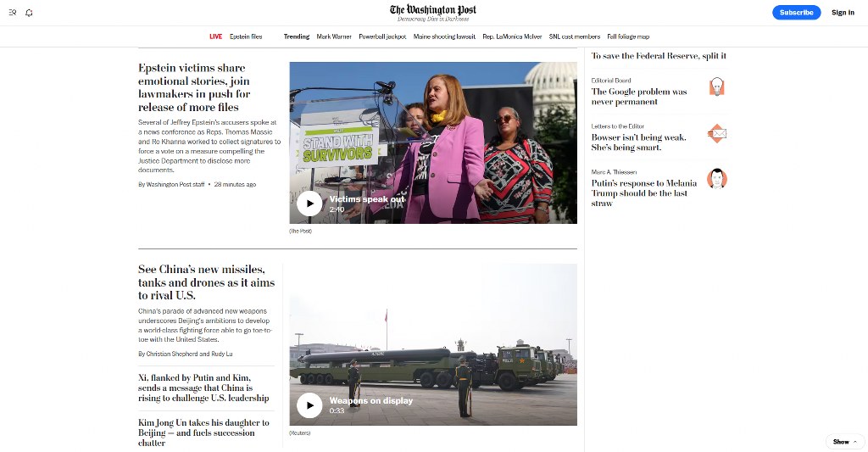Go to The Washington Post homepage logo
868x452 pixels.
(x=433, y=9)
